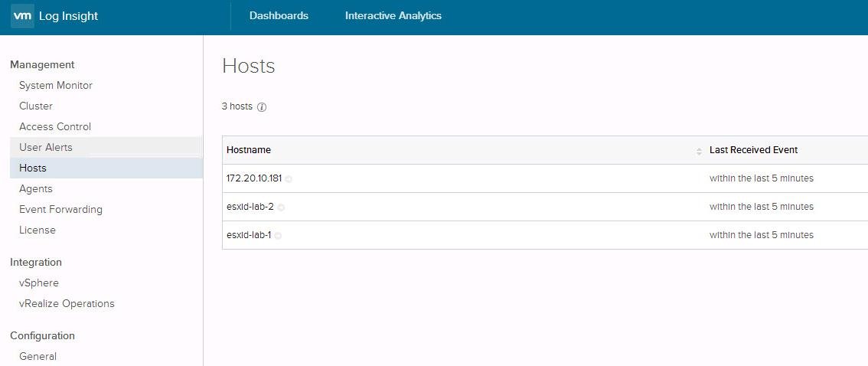Open vRealize Operations integration
Image resolution: width=868 pixels, height=366 pixels.
coord(67,304)
